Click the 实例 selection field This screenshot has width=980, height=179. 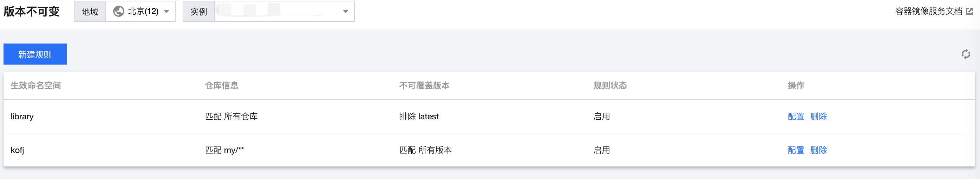click(285, 11)
